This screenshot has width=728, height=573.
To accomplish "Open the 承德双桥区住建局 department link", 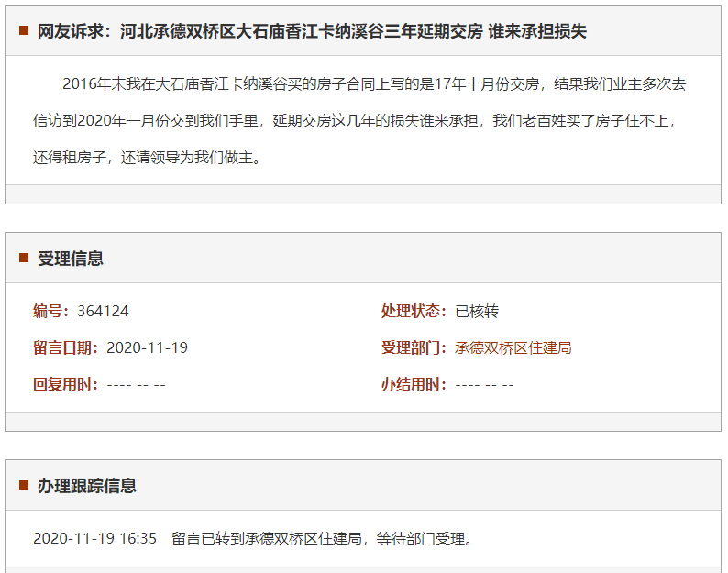I will tap(513, 348).
